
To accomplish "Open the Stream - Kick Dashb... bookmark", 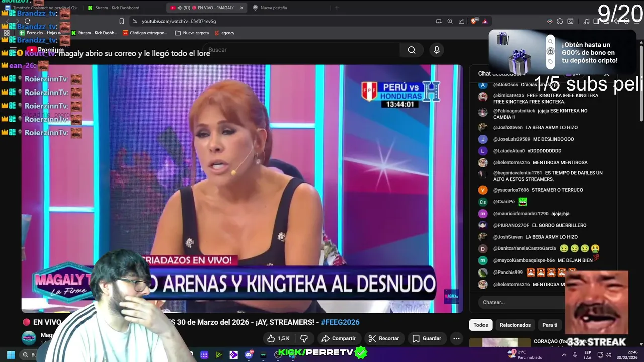I will [94, 33].
